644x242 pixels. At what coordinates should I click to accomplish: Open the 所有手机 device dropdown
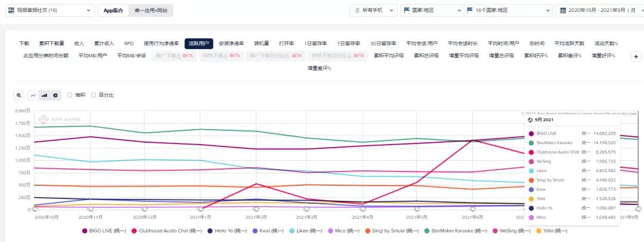[x=374, y=10]
